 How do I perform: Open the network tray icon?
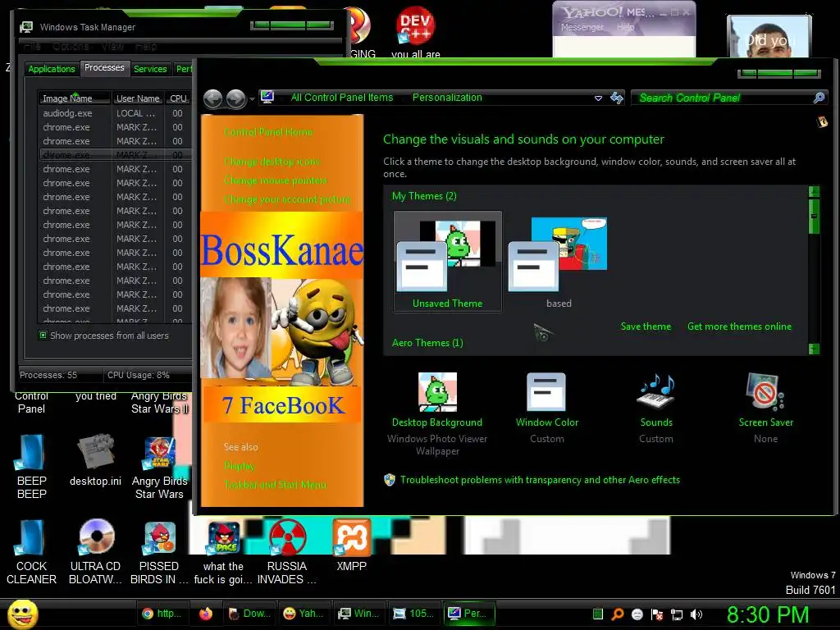click(677, 614)
